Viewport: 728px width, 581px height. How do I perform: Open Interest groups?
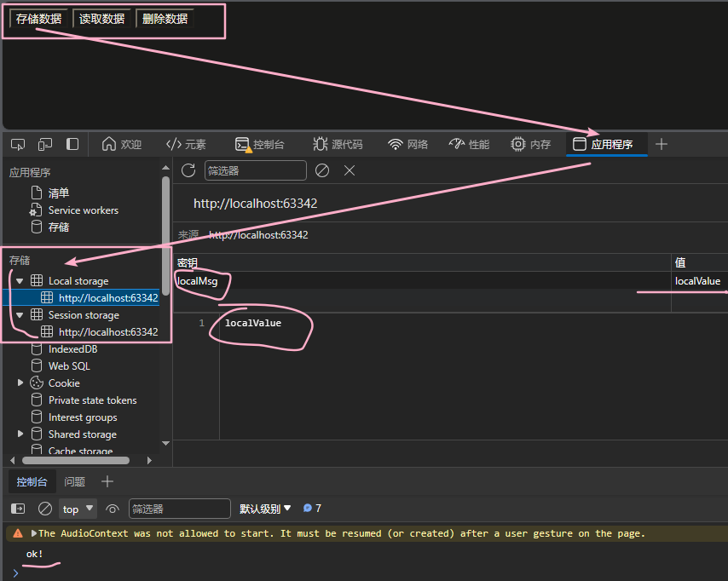click(x=83, y=417)
